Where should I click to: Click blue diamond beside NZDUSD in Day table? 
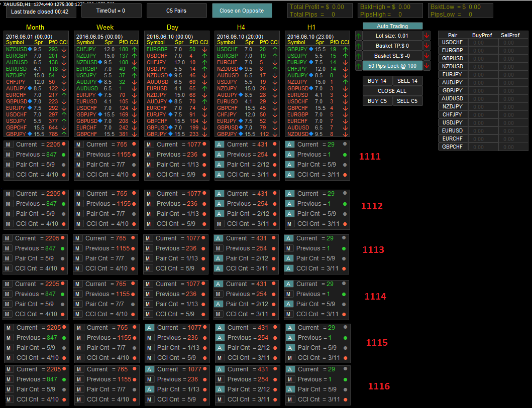pyautogui.click(x=170, y=75)
